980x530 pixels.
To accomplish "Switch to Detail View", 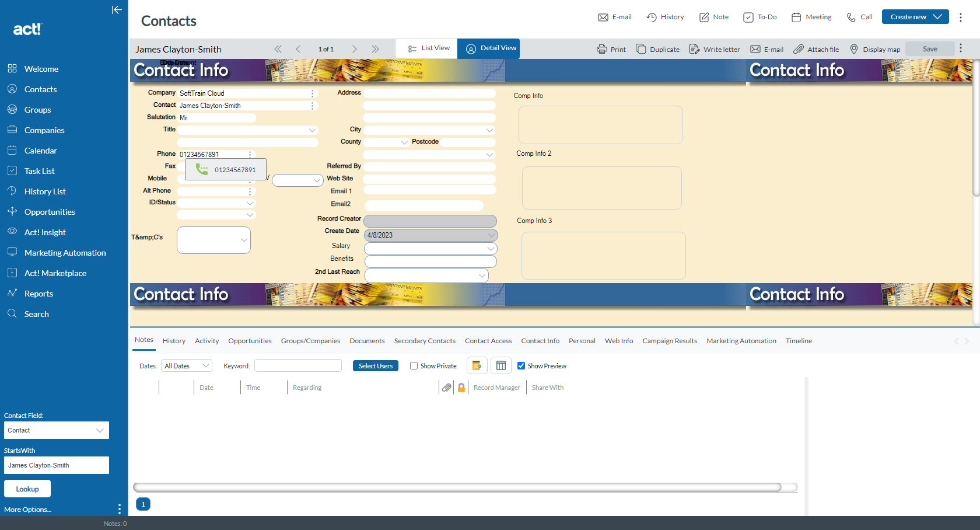I will pos(489,48).
